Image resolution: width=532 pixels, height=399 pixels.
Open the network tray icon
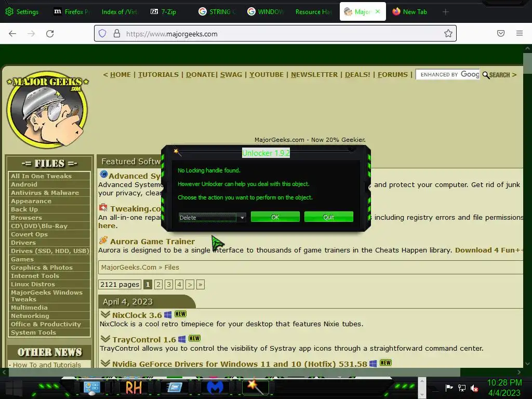[462, 388]
